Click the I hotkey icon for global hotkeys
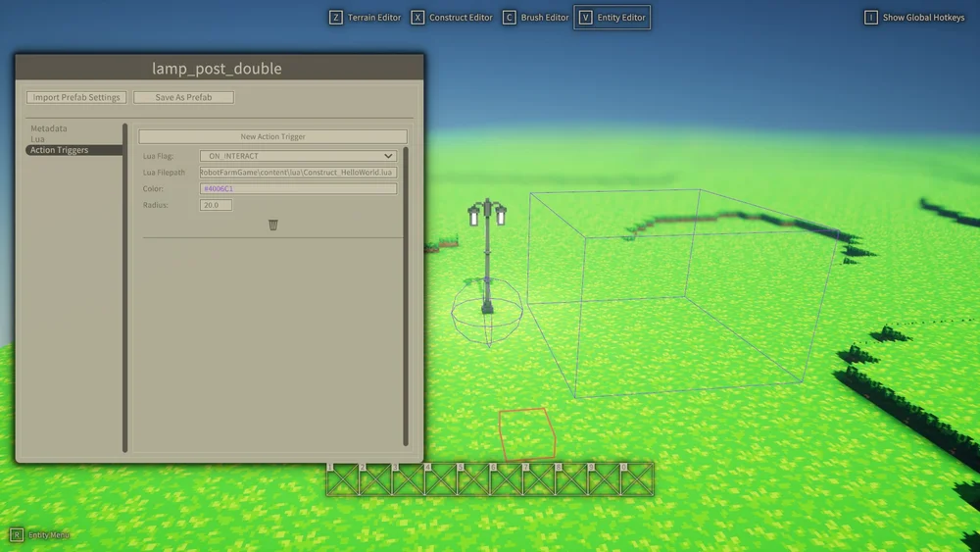Image resolution: width=980 pixels, height=552 pixels. point(870,18)
